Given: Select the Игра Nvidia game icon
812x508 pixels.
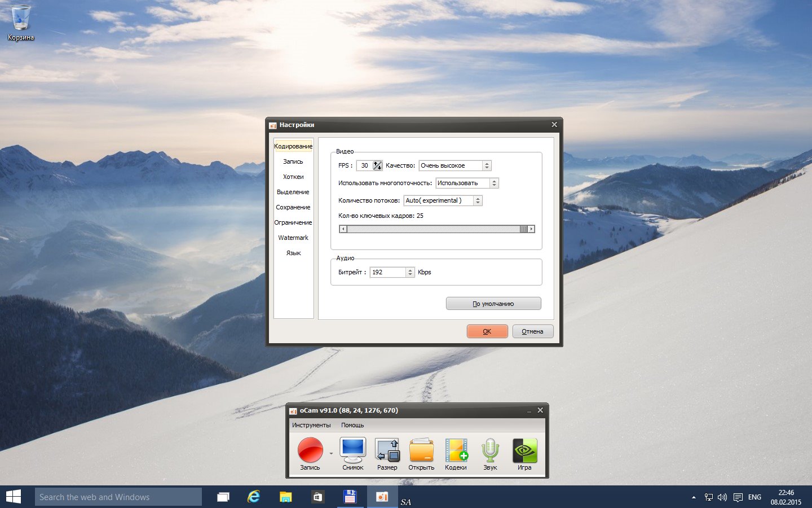Looking at the screenshot, I should tap(524, 450).
